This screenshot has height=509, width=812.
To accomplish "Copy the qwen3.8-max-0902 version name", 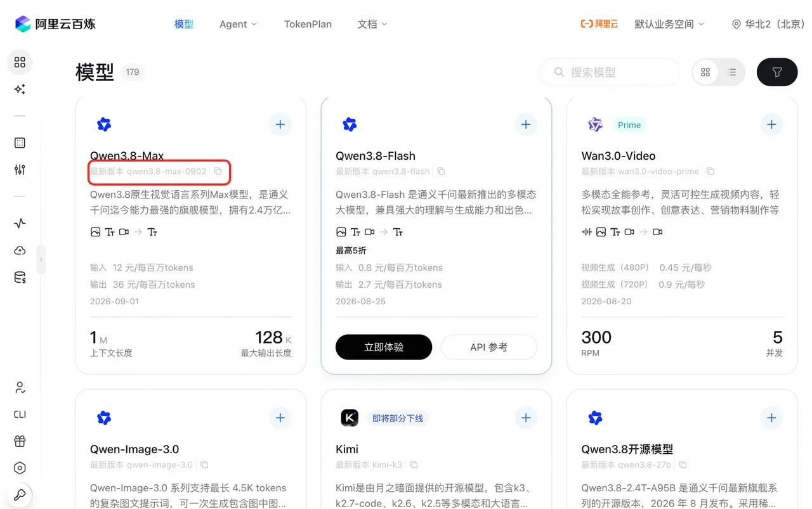I will coord(218,171).
